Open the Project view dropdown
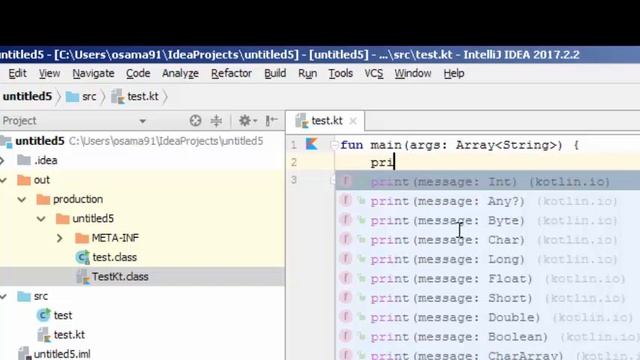640x360 pixels. 142,121
